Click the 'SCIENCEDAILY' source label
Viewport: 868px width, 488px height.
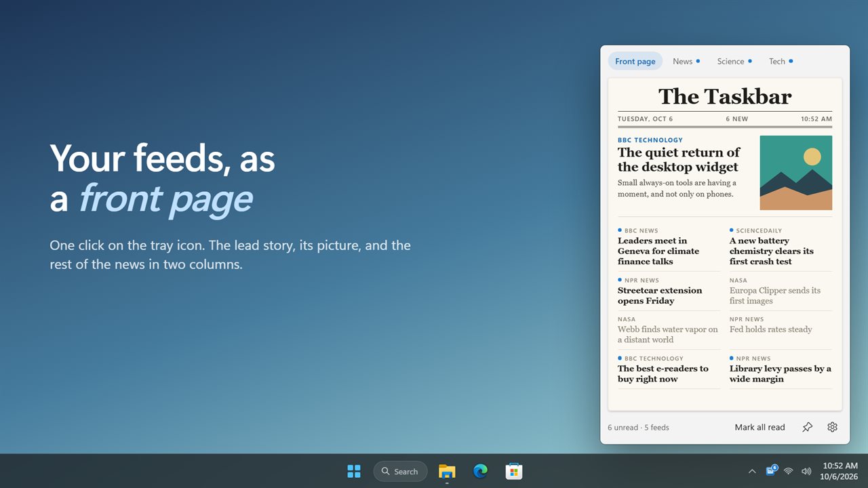coord(759,230)
